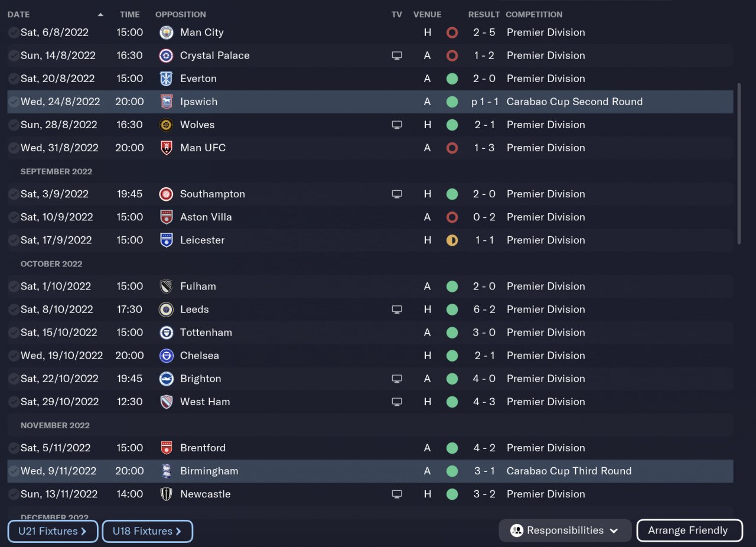Sort by the Competition column header
The image size is (756, 547).
[x=534, y=14]
